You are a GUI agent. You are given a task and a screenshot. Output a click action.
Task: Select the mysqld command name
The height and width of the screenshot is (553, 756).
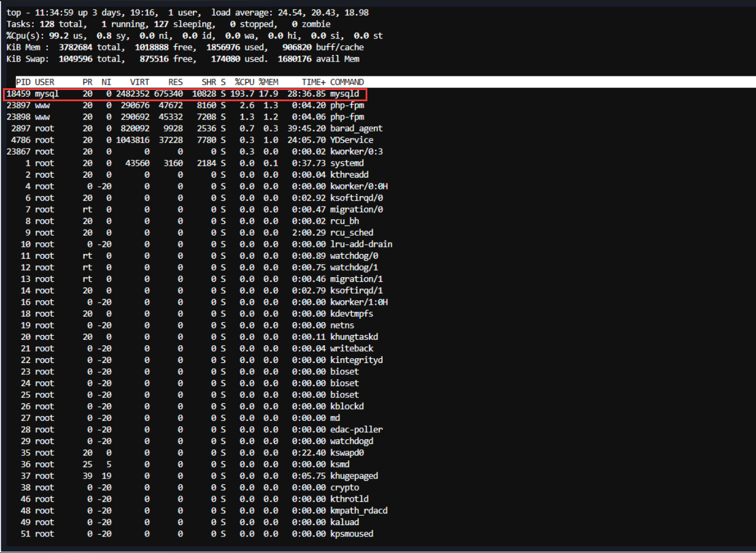tap(344, 94)
